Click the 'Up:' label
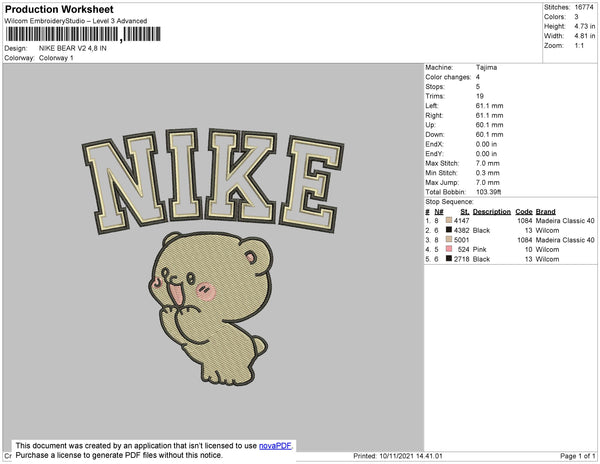Image resolution: width=600 pixels, height=464 pixels. click(430, 125)
